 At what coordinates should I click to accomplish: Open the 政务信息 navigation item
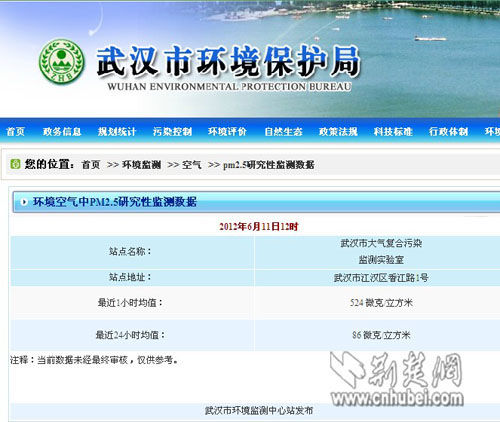coord(62,131)
